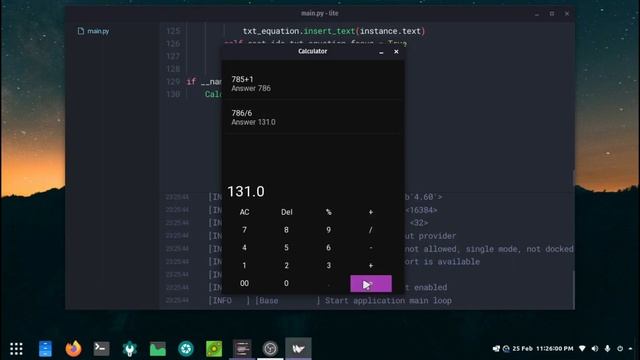Tap the 8 key on calculator
Screen dimensions: 640x360
coord(287,230)
